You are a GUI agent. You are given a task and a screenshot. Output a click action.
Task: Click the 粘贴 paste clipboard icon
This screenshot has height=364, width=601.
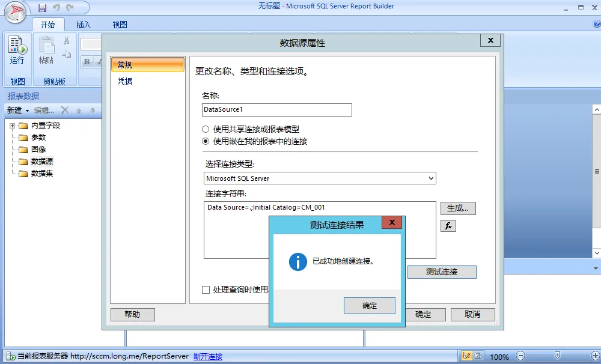coord(46,44)
